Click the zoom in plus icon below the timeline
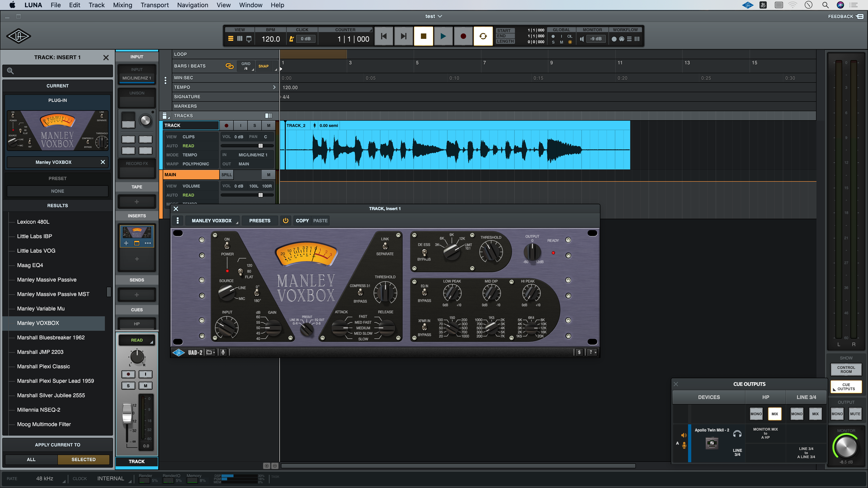 (x=267, y=466)
